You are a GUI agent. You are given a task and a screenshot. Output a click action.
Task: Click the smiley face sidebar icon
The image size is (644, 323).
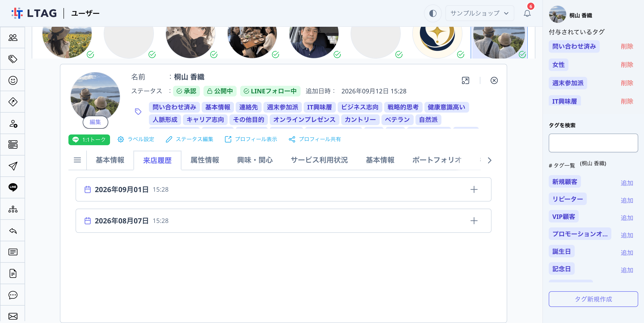coord(13,80)
